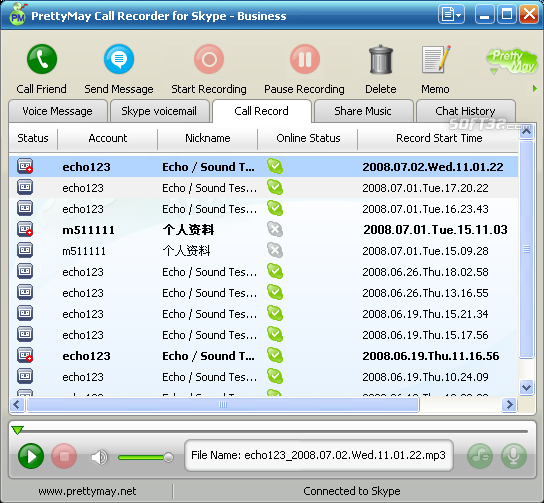Screen dimensions: 544x503
Task: Click the right arrow of horizontal scrollbar
Action: pos(509,404)
